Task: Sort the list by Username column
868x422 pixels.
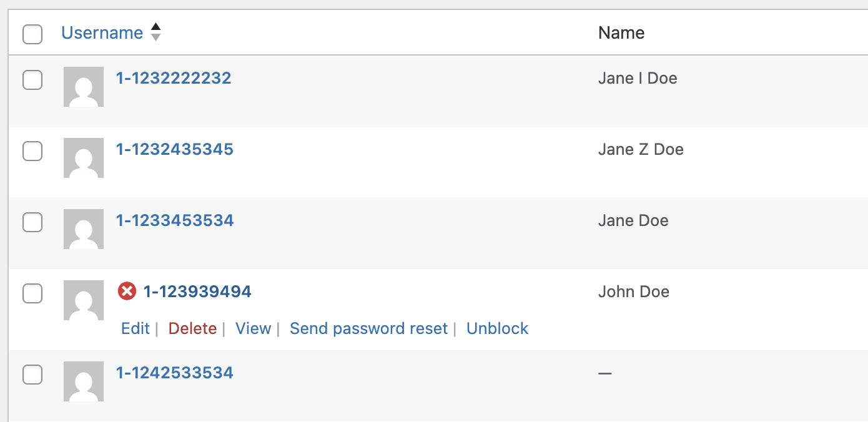Action: click(102, 32)
